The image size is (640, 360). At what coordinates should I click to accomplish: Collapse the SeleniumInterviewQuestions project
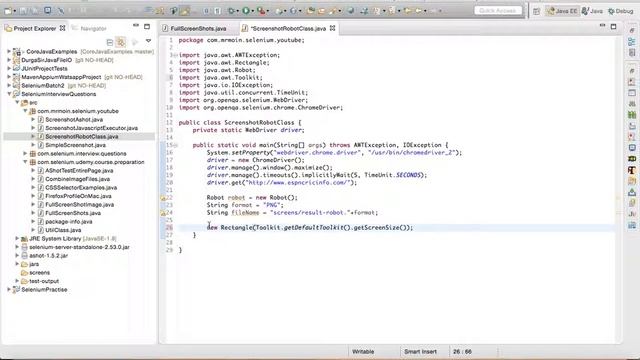click(x=9, y=94)
